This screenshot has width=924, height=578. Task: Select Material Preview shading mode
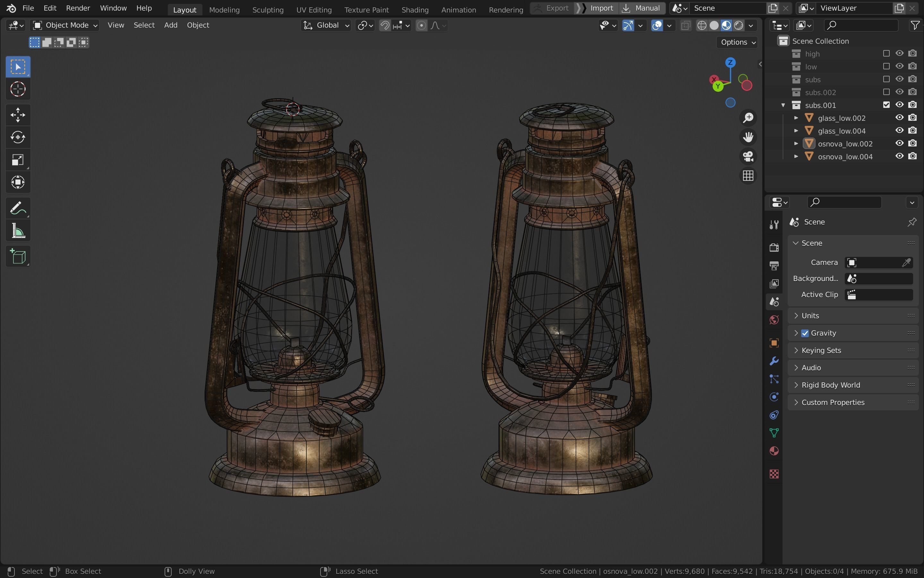(726, 26)
